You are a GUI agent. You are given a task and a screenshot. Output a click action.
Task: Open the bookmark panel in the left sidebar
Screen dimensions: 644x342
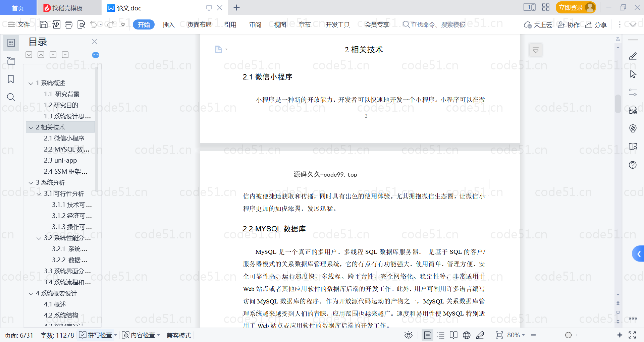[x=11, y=79]
